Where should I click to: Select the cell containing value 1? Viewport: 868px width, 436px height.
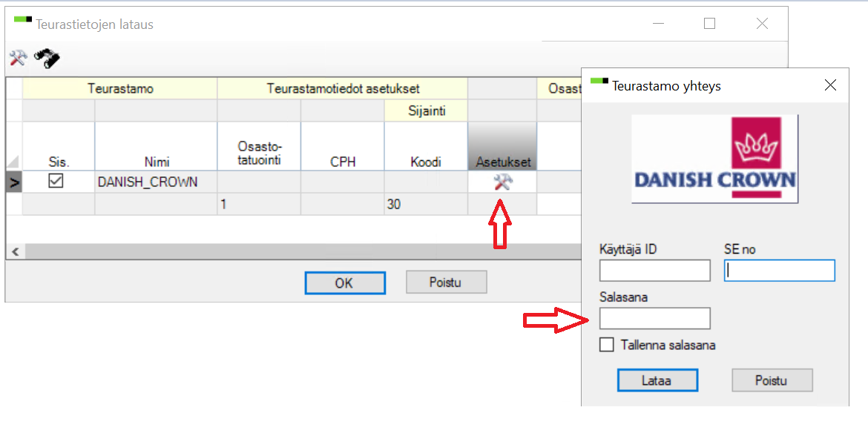point(259,204)
